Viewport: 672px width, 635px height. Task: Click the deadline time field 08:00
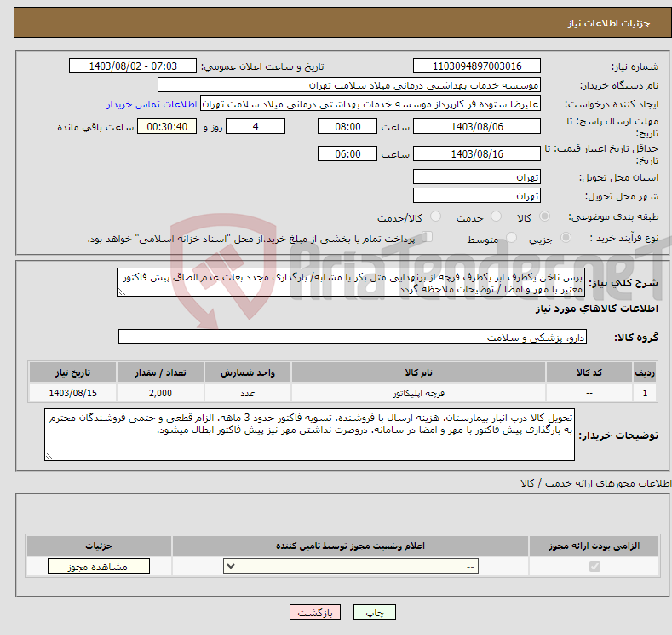pyautogui.click(x=347, y=126)
